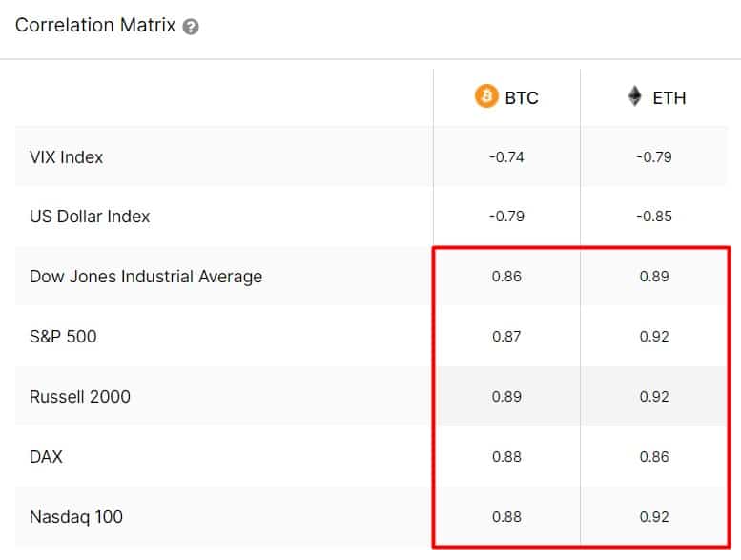
Task: Select the VIX Index row label
Action: [x=66, y=156]
